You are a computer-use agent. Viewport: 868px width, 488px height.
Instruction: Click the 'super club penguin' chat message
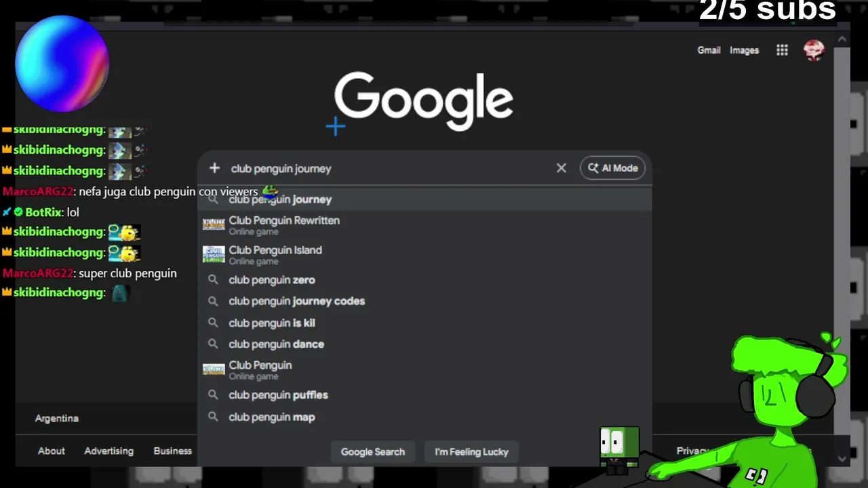127,273
